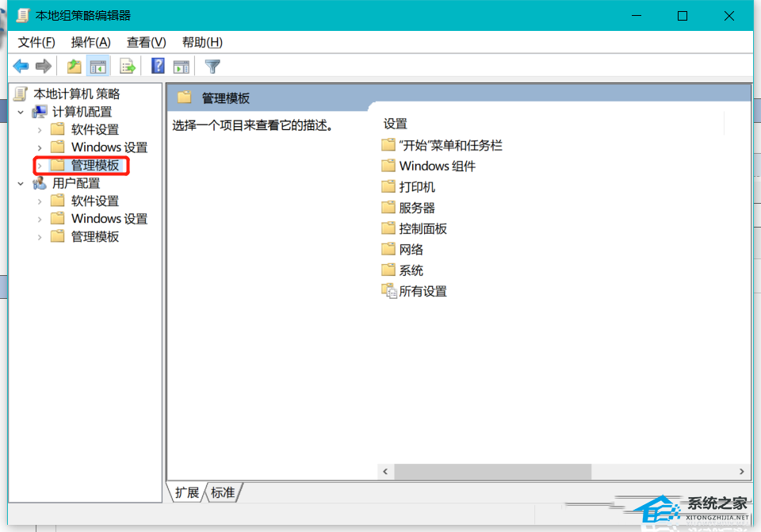
Task: Expand the 计算机配置 tree node
Action: [x=21, y=111]
